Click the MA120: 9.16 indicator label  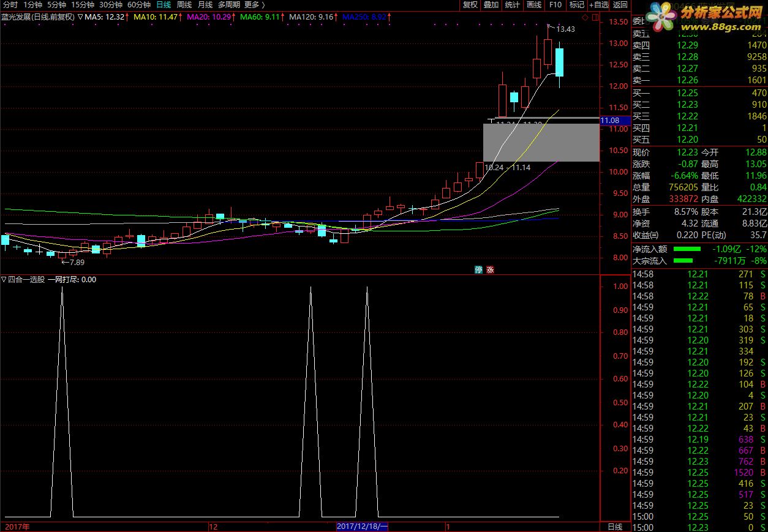click(x=311, y=17)
